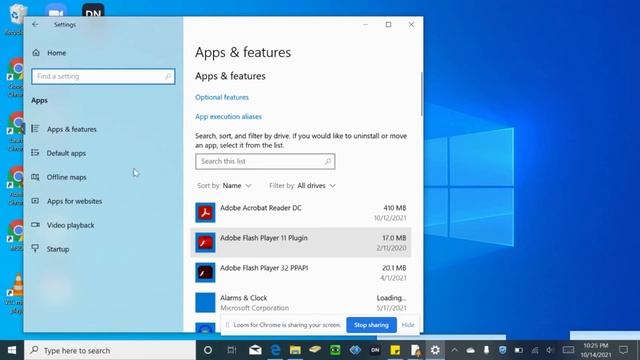Open the network tray icon
Viewport: 640px width, 360px height.
[535, 350]
